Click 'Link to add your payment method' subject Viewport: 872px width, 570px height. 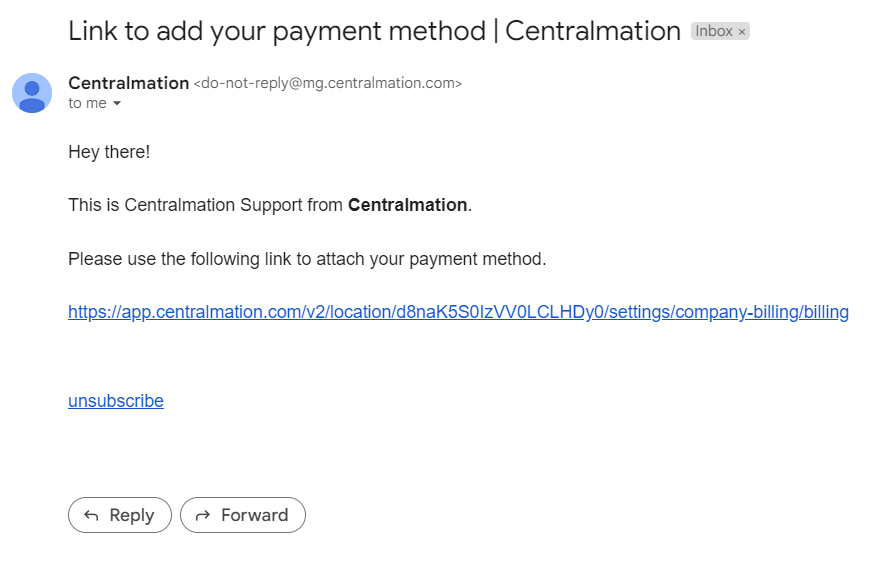click(x=275, y=31)
